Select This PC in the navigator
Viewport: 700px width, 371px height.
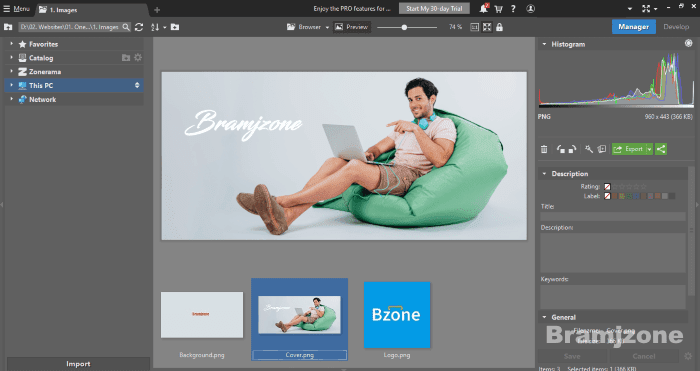tap(74, 85)
